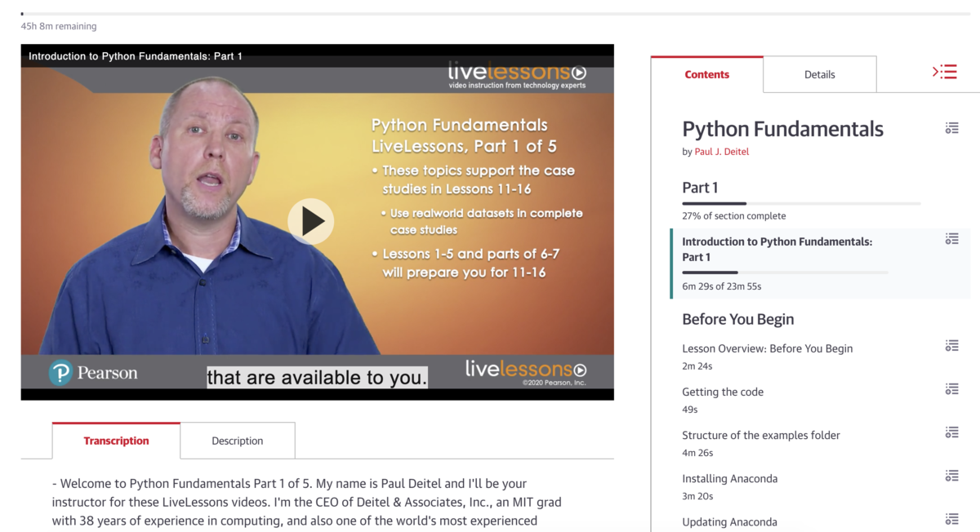Image resolution: width=980 pixels, height=532 pixels.
Task: Click the Python Fundamentals course title heading
Action: pyautogui.click(x=782, y=129)
